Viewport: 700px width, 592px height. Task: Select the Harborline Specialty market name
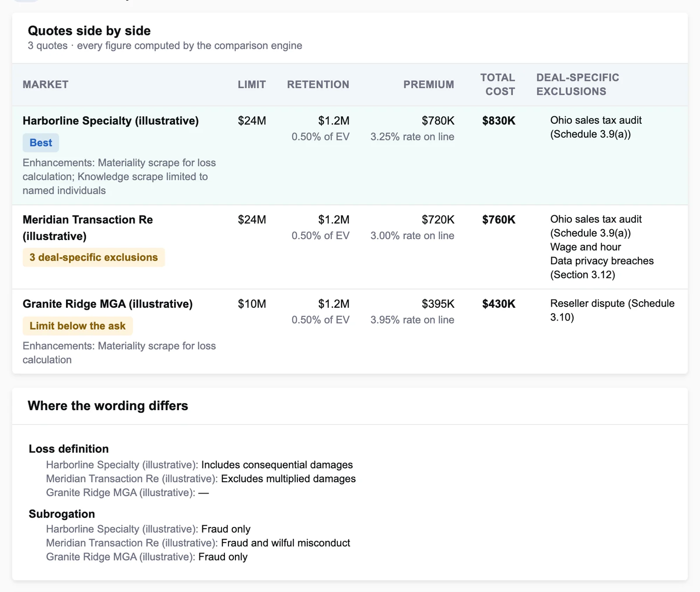coord(111,121)
